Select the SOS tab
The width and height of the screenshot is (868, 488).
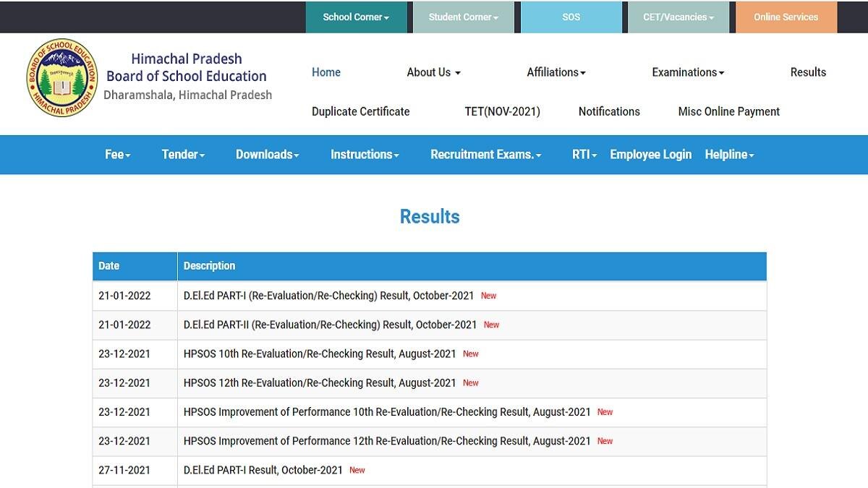(571, 17)
